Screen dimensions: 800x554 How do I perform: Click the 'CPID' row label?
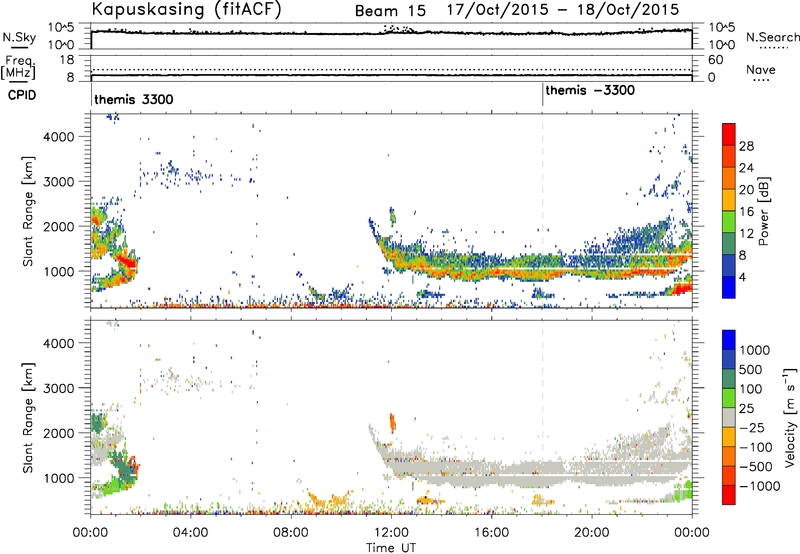22,95
